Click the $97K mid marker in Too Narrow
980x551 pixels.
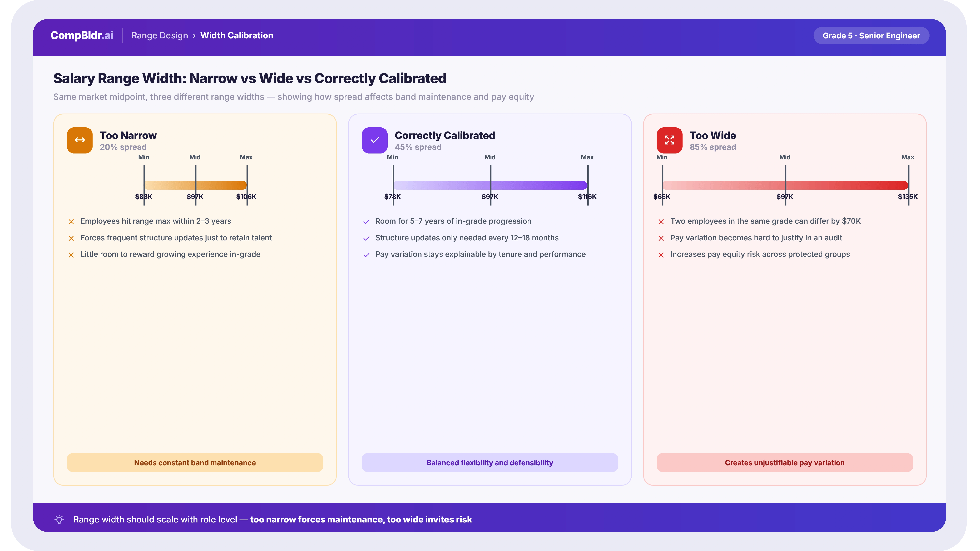click(x=196, y=185)
